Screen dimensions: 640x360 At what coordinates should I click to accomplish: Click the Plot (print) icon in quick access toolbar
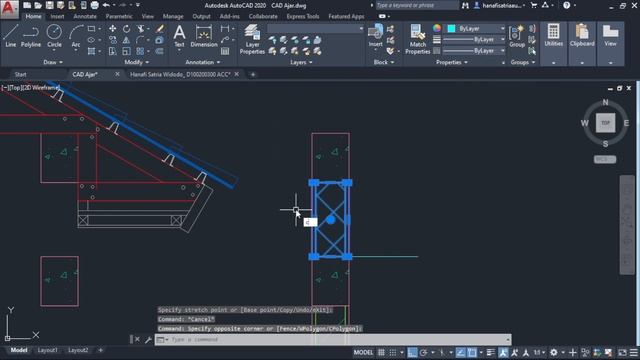(94, 5)
